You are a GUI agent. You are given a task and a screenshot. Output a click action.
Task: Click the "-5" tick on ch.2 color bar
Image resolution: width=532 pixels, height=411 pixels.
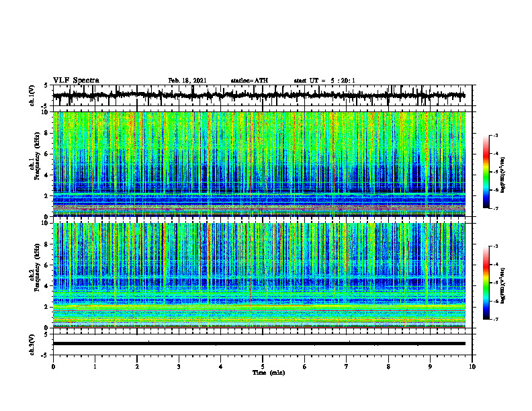[496, 283]
